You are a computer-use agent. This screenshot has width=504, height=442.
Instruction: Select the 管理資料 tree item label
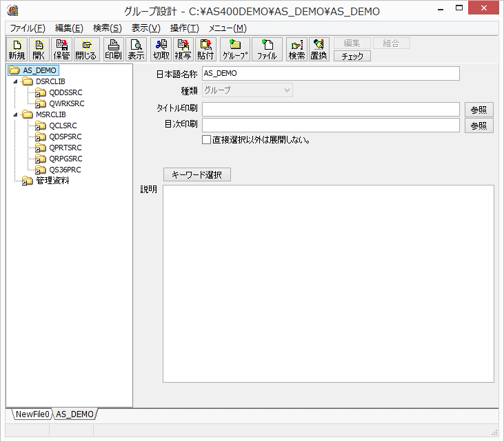pos(52,181)
